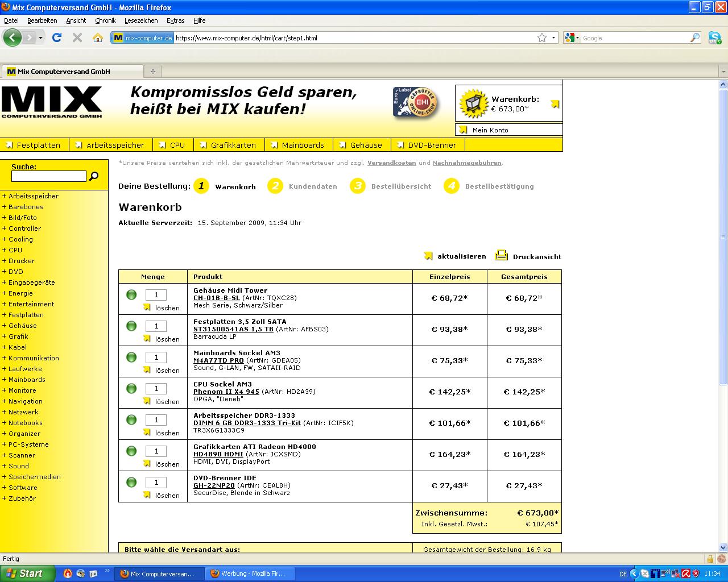The image size is (728, 582).
Task: Open the DVD-Brenner top navigation tab
Action: tap(427, 145)
